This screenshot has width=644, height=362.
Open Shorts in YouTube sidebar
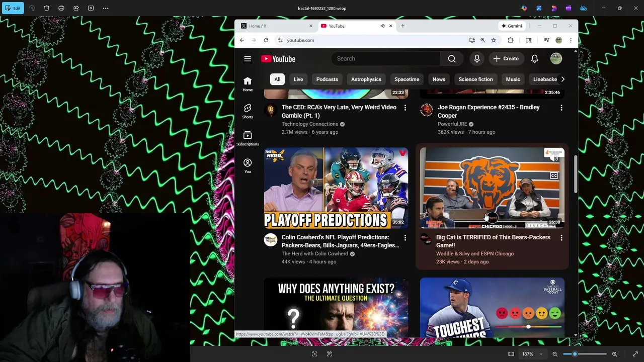pos(248,111)
